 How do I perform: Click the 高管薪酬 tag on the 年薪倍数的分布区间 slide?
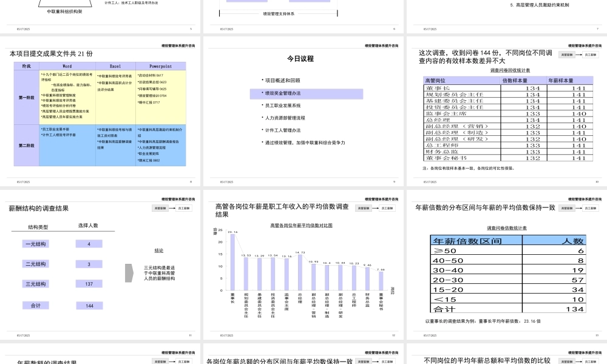(567, 208)
